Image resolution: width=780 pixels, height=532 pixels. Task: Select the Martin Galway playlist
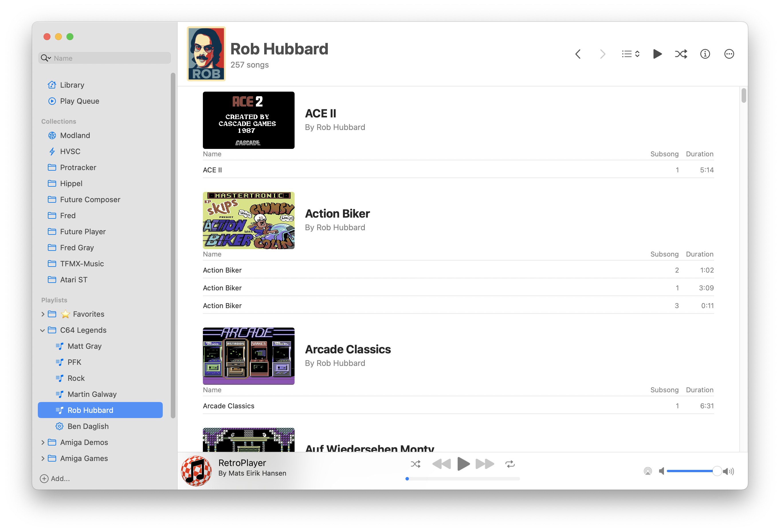pyautogui.click(x=92, y=394)
